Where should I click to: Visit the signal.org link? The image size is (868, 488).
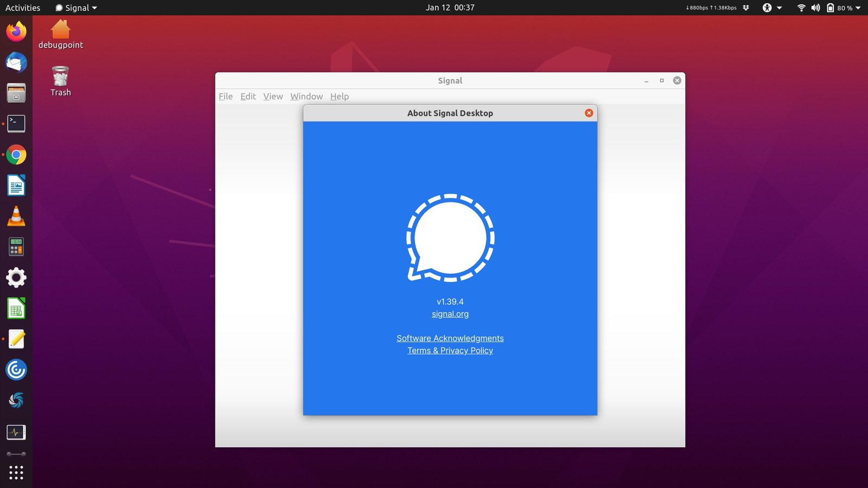(x=450, y=313)
